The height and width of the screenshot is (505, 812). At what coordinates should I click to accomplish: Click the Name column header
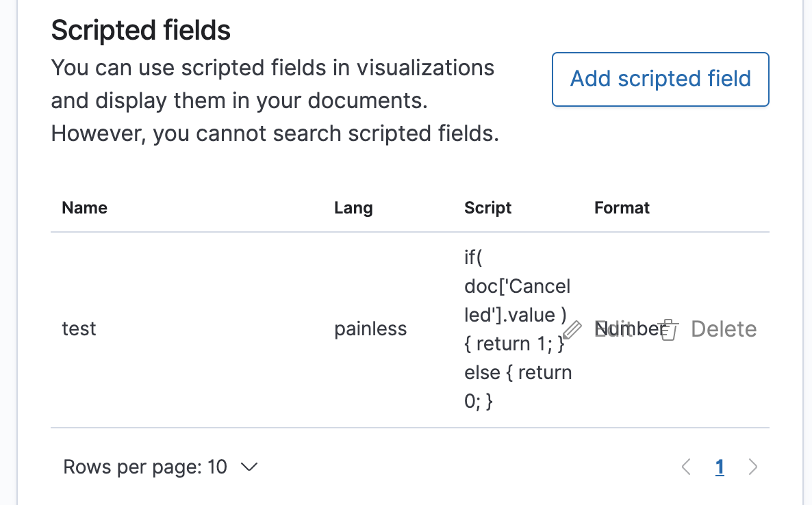[84, 207]
